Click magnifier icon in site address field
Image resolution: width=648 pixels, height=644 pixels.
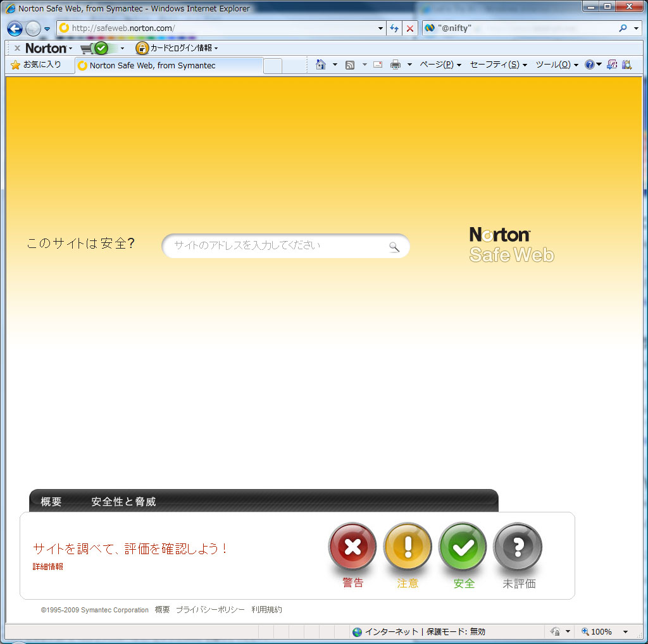tap(394, 247)
